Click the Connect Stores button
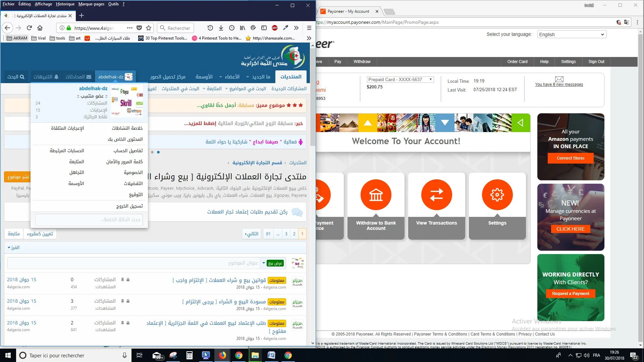This screenshot has width=644, height=362. [570, 158]
